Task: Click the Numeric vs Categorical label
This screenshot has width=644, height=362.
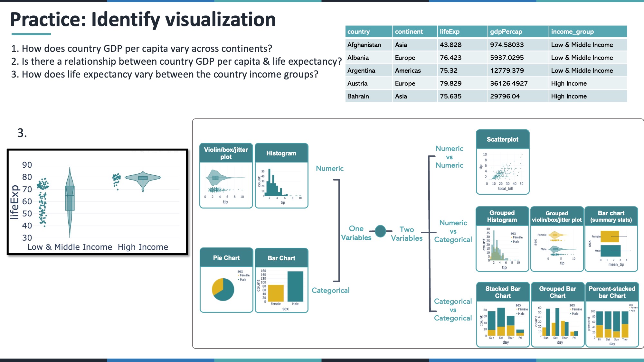Action: (453, 231)
